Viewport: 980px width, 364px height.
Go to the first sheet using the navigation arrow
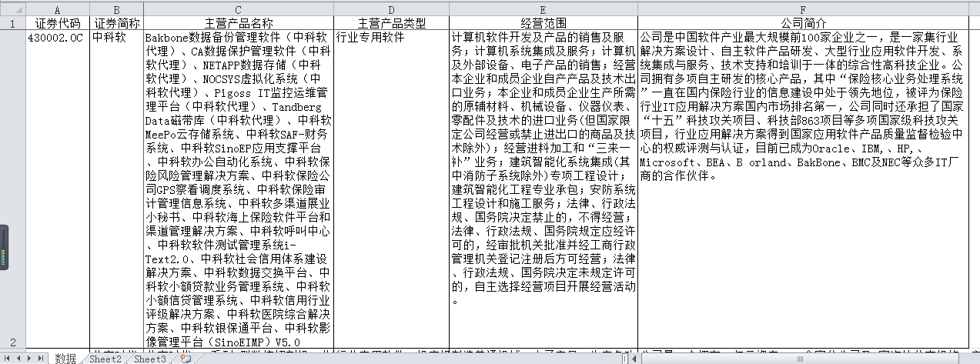point(7,359)
